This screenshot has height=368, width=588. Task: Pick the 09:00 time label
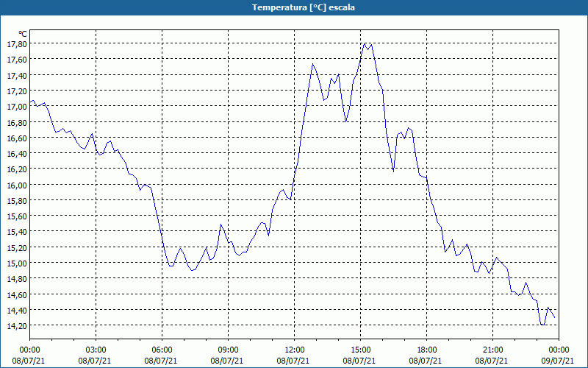point(228,350)
